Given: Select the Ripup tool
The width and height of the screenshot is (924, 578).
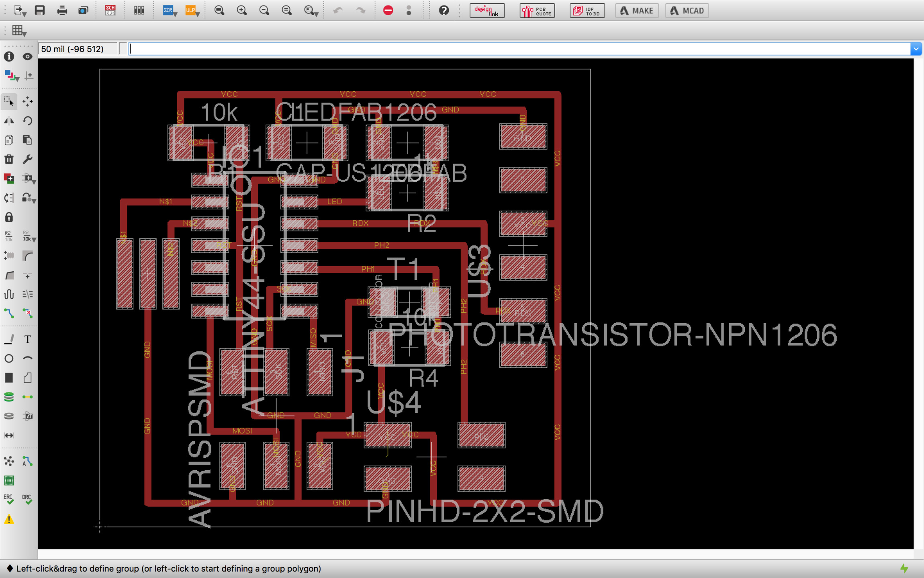Looking at the screenshot, I should point(28,314).
